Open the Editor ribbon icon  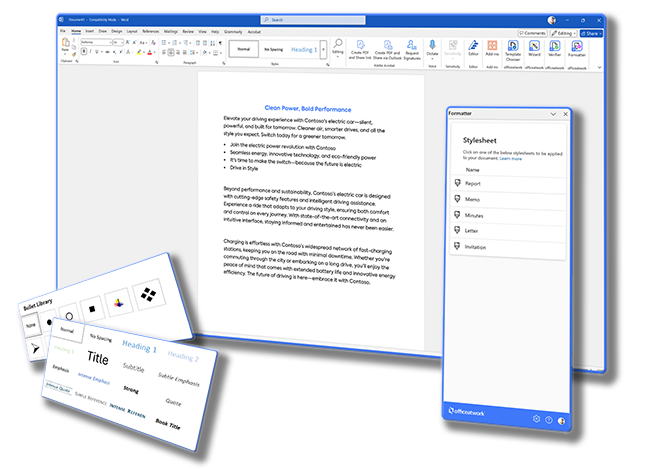click(473, 45)
